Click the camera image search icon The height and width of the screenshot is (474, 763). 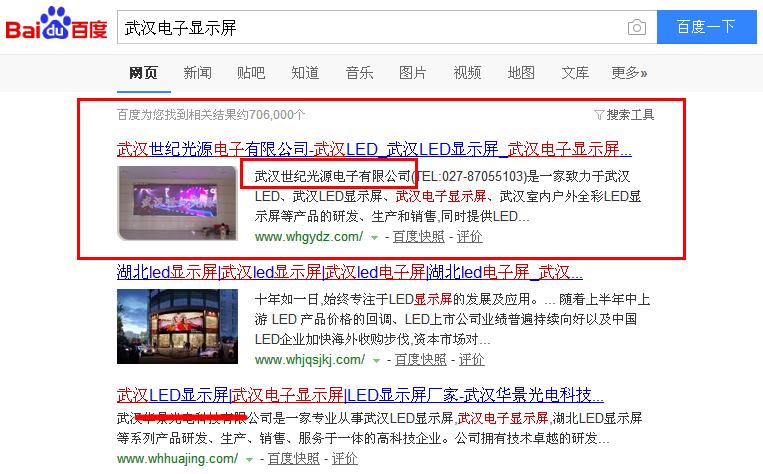[636, 27]
